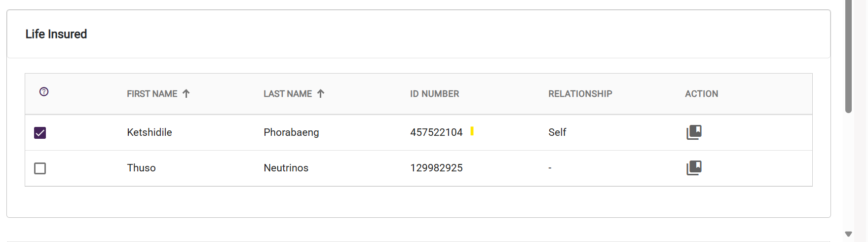Select the first name Ketshidile cell
The image size is (868, 242).
click(150, 132)
